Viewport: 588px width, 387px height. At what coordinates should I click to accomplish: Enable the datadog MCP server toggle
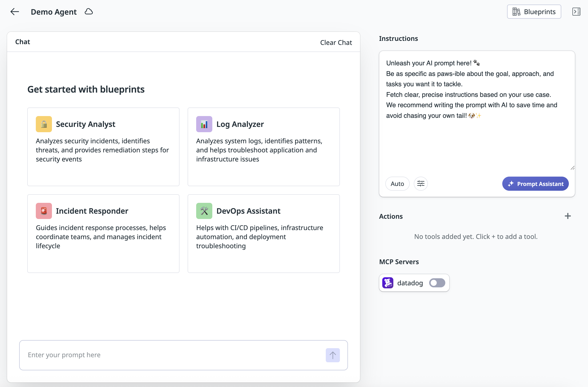click(x=437, y=283)
